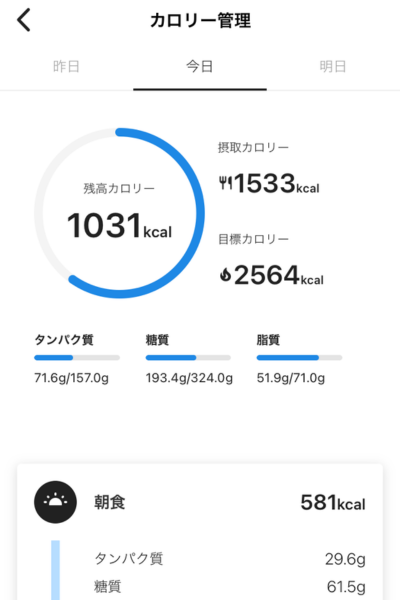400x600 pixels.
Task: Open the 朝食 meal card heading
Action: click(110, 502)
